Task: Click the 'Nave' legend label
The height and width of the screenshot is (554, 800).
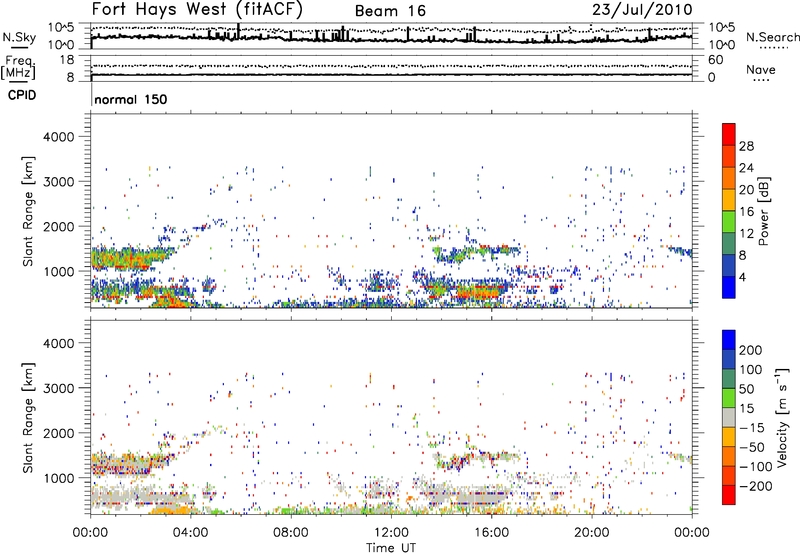Action: pos(761,70)
